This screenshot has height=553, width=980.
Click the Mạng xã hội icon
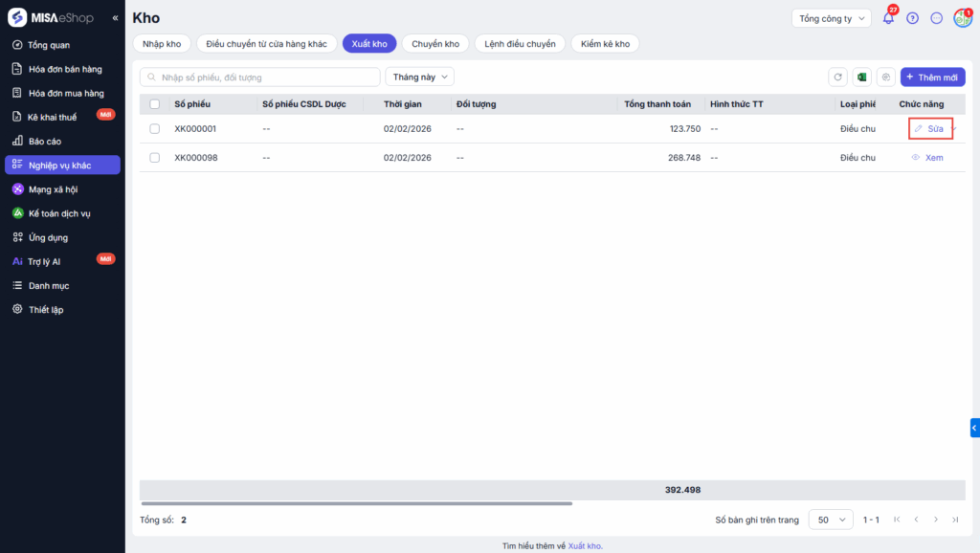tap(17, 189)
